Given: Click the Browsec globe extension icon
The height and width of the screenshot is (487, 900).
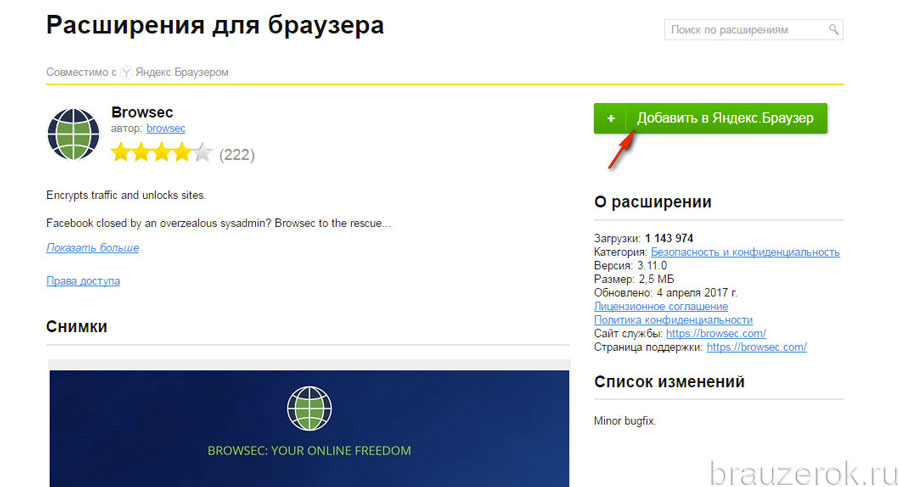Looking at the screenshot, I should point(73,134).
